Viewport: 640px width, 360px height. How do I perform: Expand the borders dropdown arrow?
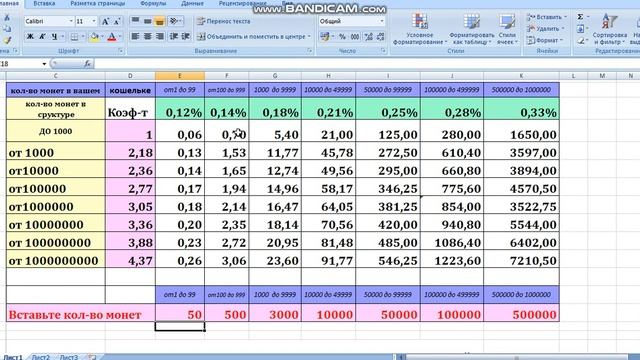[x=82, y=37]
